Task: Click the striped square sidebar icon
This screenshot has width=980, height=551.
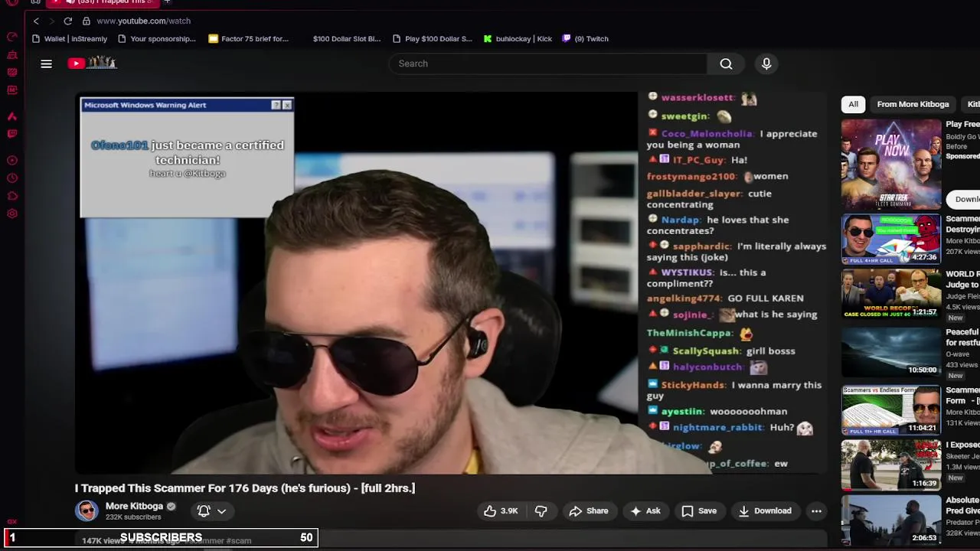Action: [x=12, y=73]
